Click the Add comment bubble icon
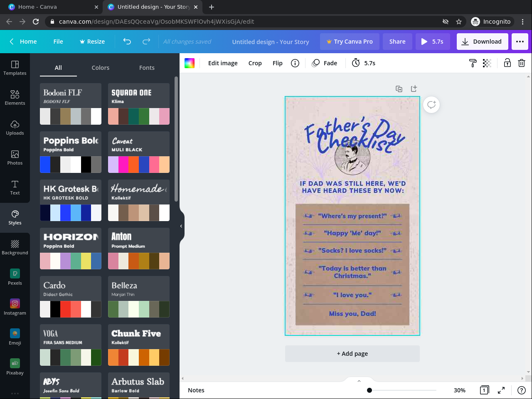 431,105
